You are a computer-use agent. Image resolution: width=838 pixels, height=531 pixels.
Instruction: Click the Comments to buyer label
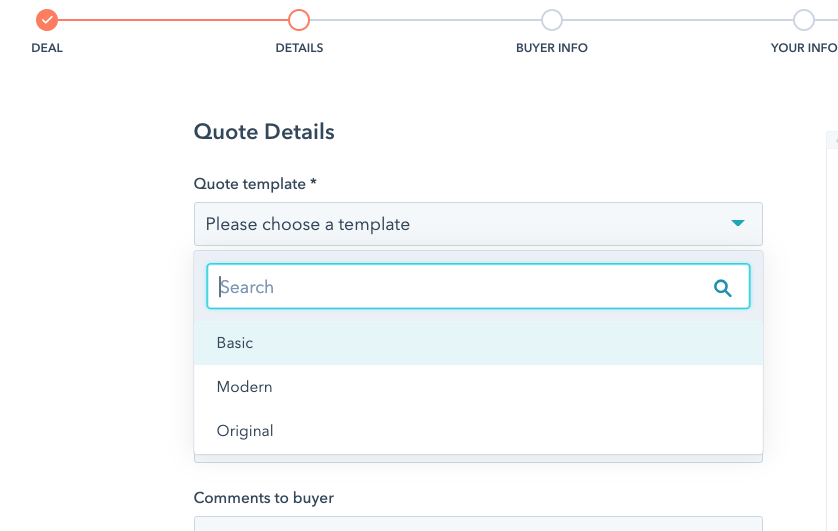(x=263, y=498)
